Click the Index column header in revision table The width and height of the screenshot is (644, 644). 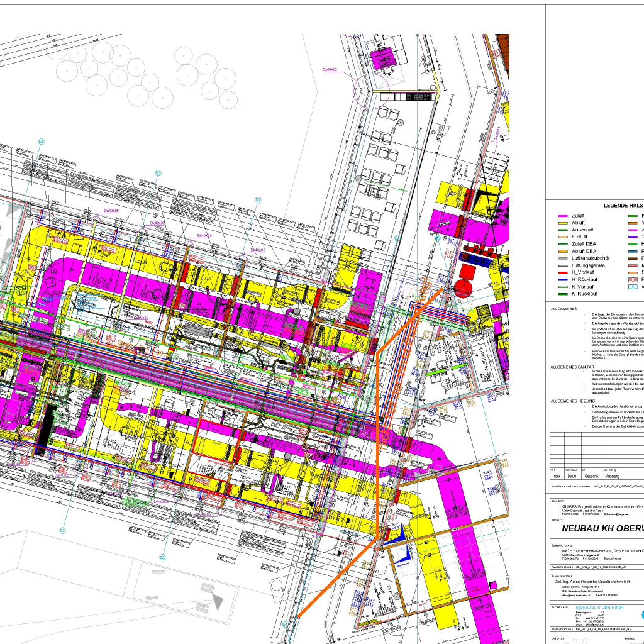pos(556,476)
